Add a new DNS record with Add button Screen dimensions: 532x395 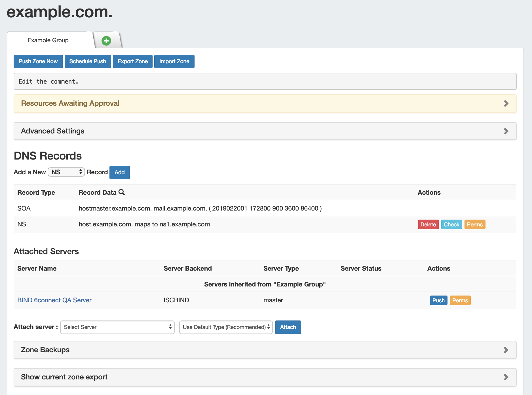(119, 173)
